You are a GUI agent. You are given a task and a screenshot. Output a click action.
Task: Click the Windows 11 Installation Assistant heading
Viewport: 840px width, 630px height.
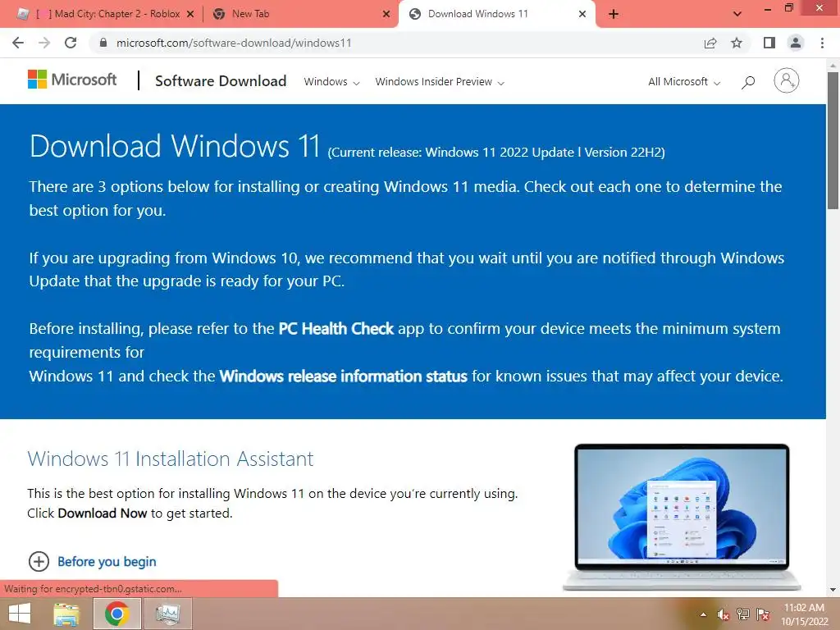click(171, 459)
